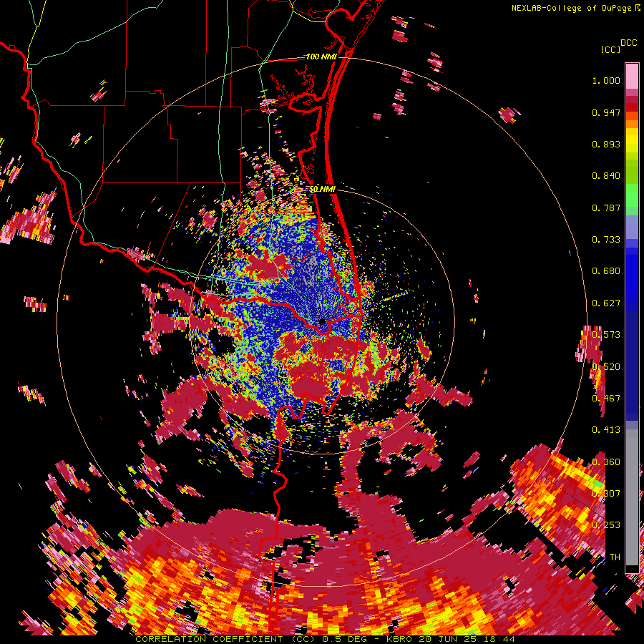Screen dimensions: 644x644
Task: Click the [CC] unit label above the scale
Action: 610,49
